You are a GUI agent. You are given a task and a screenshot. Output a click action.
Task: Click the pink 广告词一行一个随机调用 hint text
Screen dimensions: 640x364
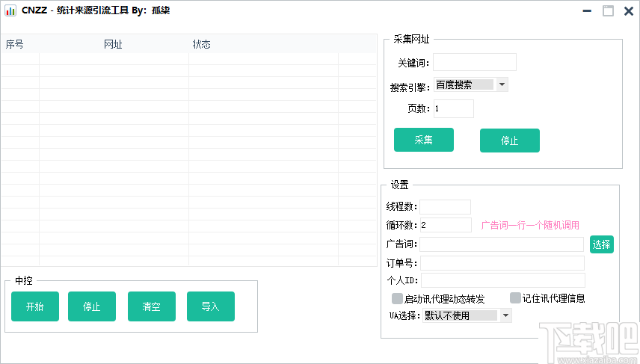[530, 225]
